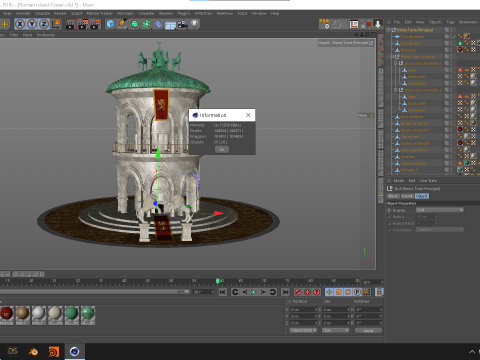Toggle scale keyframe recording icon
This screenshot has height=360, width=480.
339,292
